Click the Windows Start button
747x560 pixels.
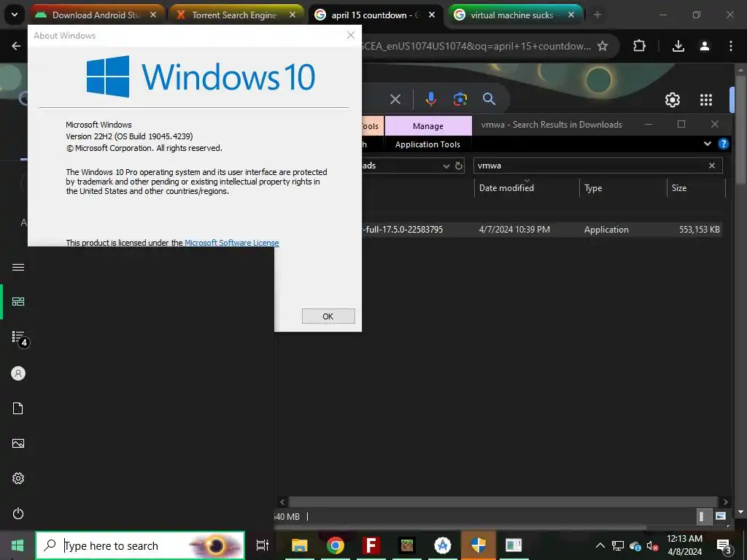[18, 545]
